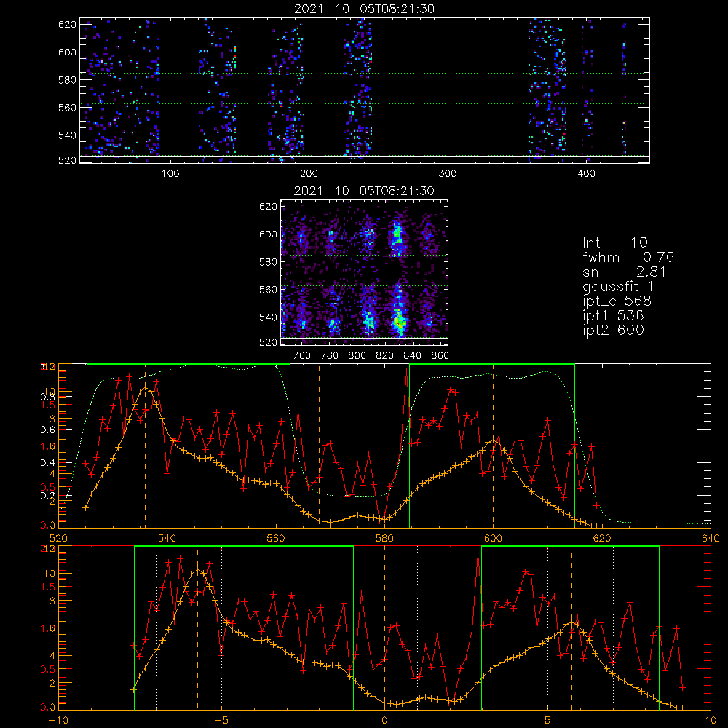728x728 pixels.
Task: Select the 'gaussfit 1' readout text
Action: pyautogui.click(x=618, y=286)
